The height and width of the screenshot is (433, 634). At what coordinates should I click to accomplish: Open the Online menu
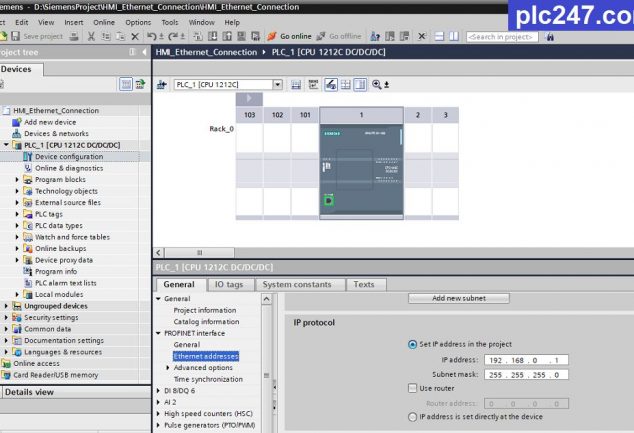(104, 22)
